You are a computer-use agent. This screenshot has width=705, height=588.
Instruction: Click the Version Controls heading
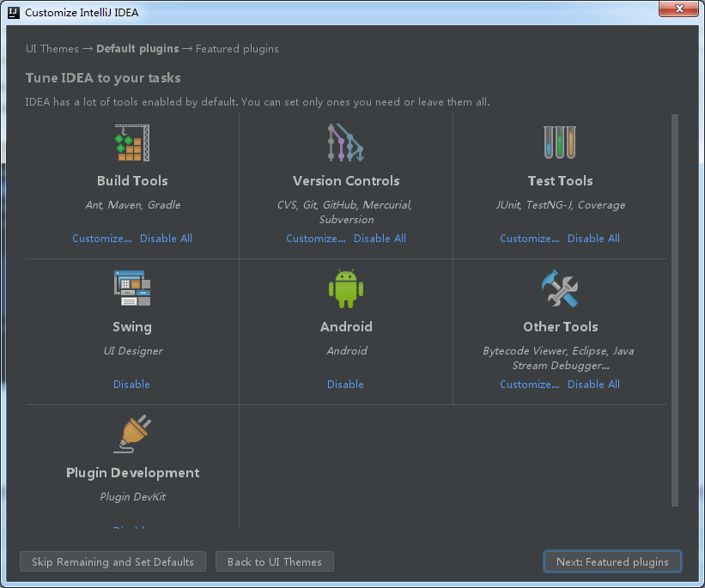(x=346, y=181)
